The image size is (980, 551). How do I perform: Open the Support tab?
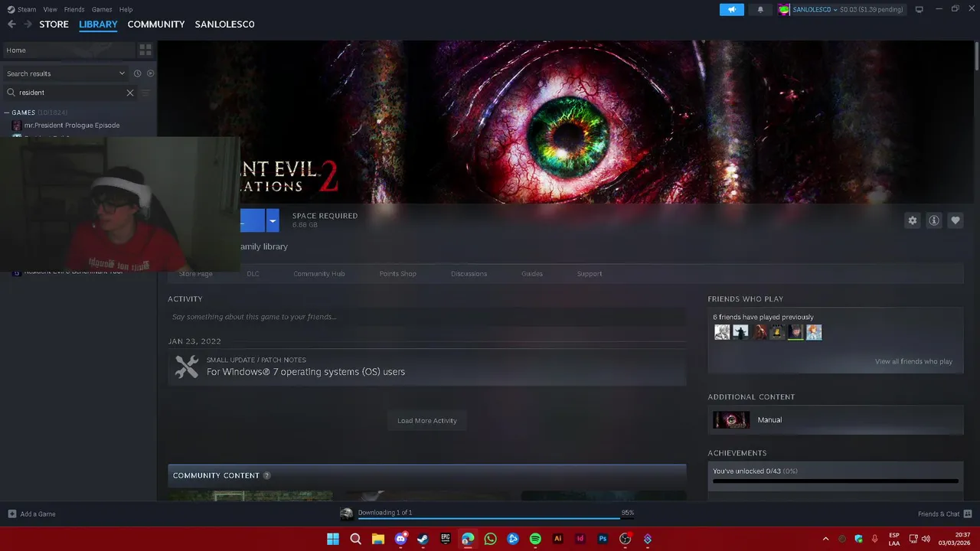590,273
